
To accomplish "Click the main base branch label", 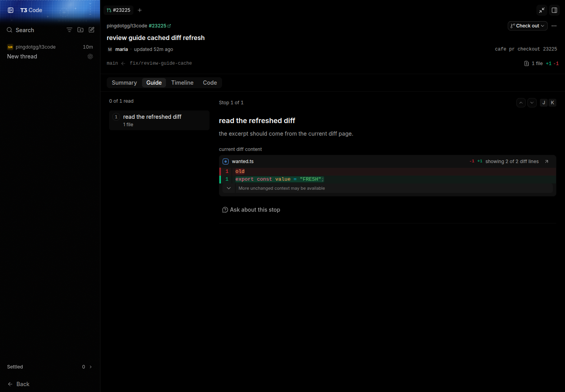I will click(112, 63).
